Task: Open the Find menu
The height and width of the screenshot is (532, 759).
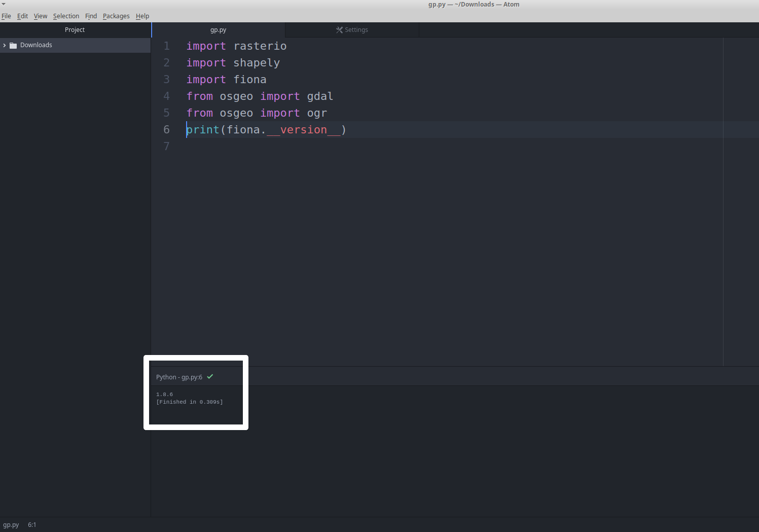Action: (x=91, y=16)
